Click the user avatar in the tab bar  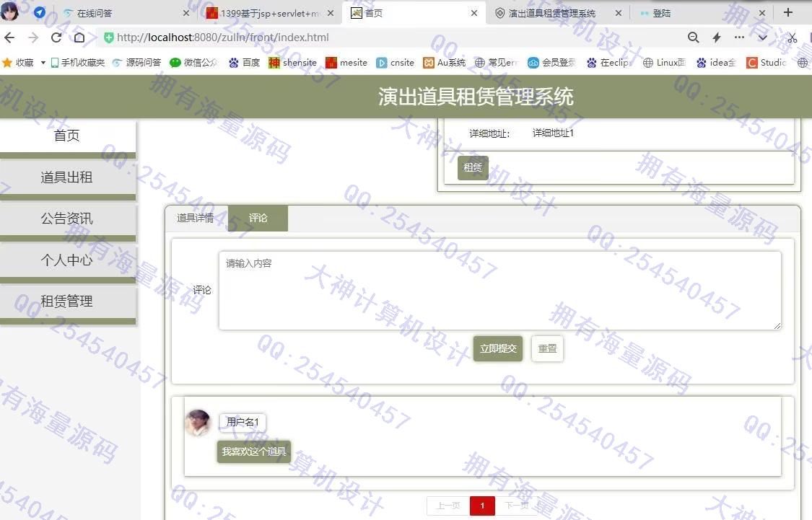click(x=10, y=12)
